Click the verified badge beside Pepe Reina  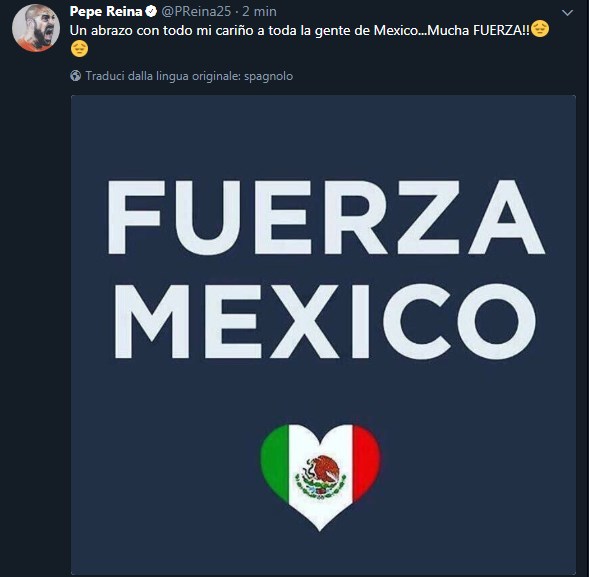coord(151,12)
